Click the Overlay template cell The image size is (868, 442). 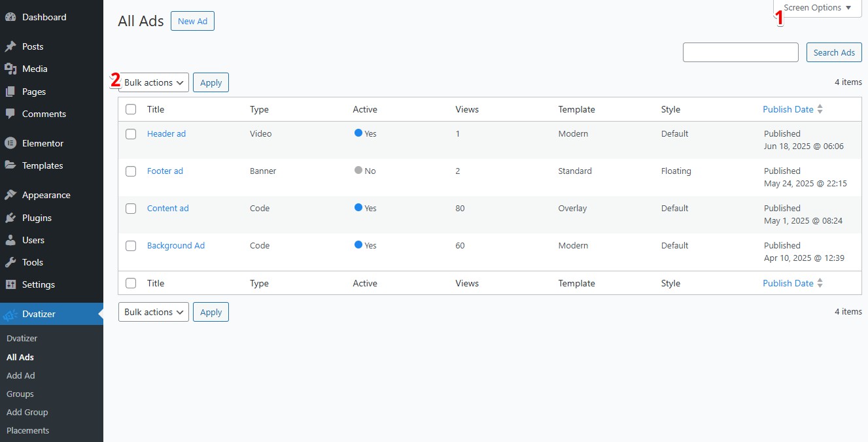coord(572,208)
